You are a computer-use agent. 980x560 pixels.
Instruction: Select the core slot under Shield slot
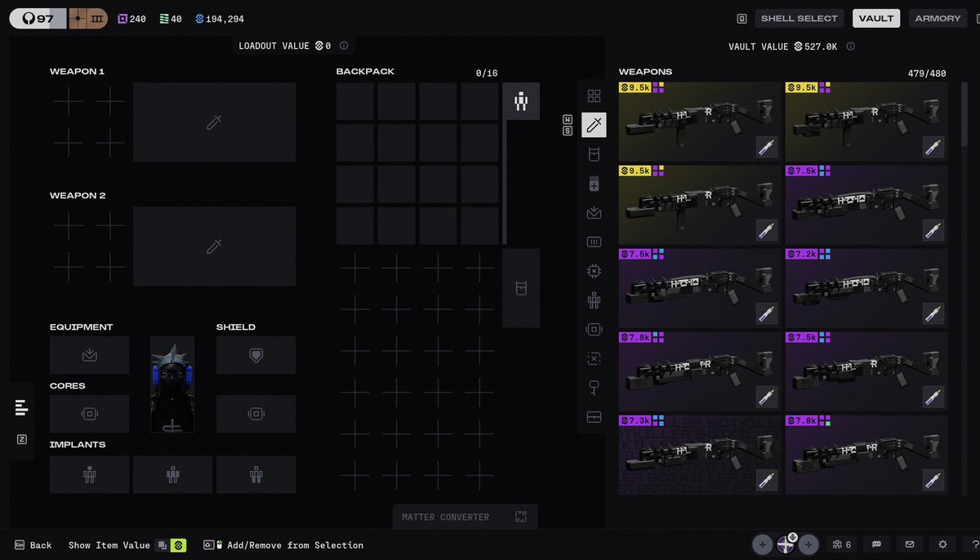[x=256, y=414]
